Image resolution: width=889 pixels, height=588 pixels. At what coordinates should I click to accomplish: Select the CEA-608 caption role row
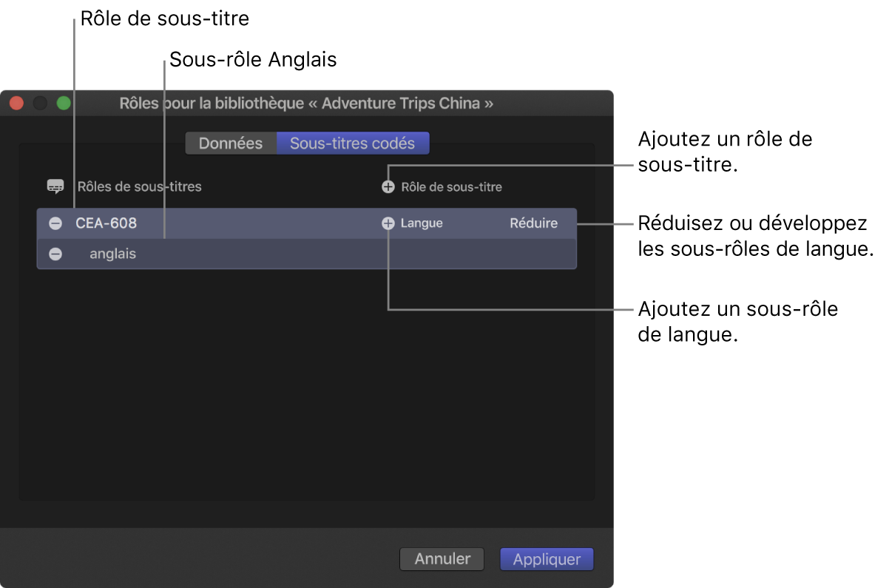click(222, 223)
